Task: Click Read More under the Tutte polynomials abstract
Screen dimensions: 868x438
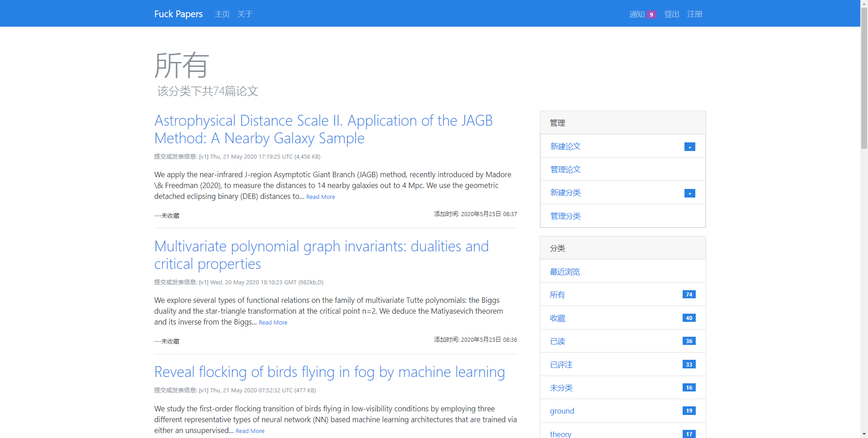Action: click(273, 322)
